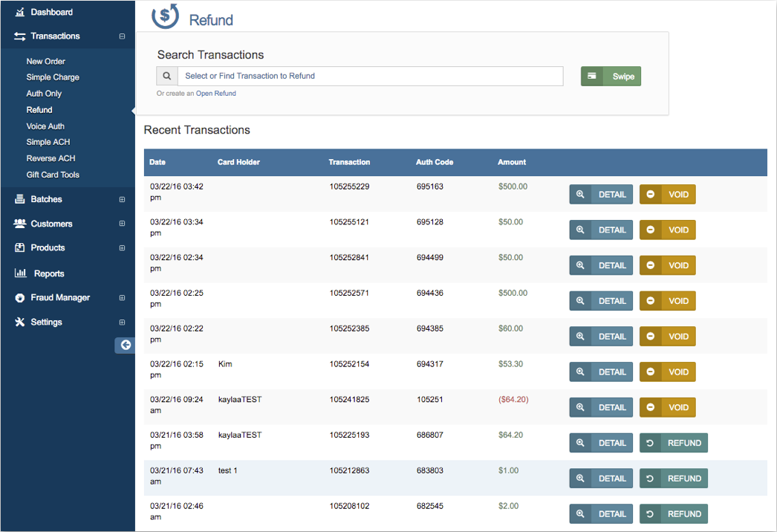Click the Dashboard chart icon in sidebar
Screen dimensions: 777x532
pyautogui.click(x=20, y=12)
